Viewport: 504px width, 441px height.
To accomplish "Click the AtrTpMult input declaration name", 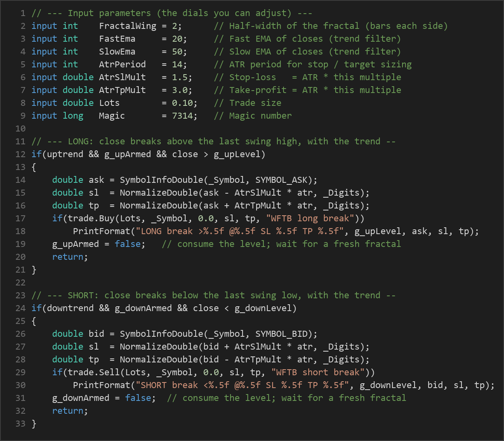I will [122, 90].
